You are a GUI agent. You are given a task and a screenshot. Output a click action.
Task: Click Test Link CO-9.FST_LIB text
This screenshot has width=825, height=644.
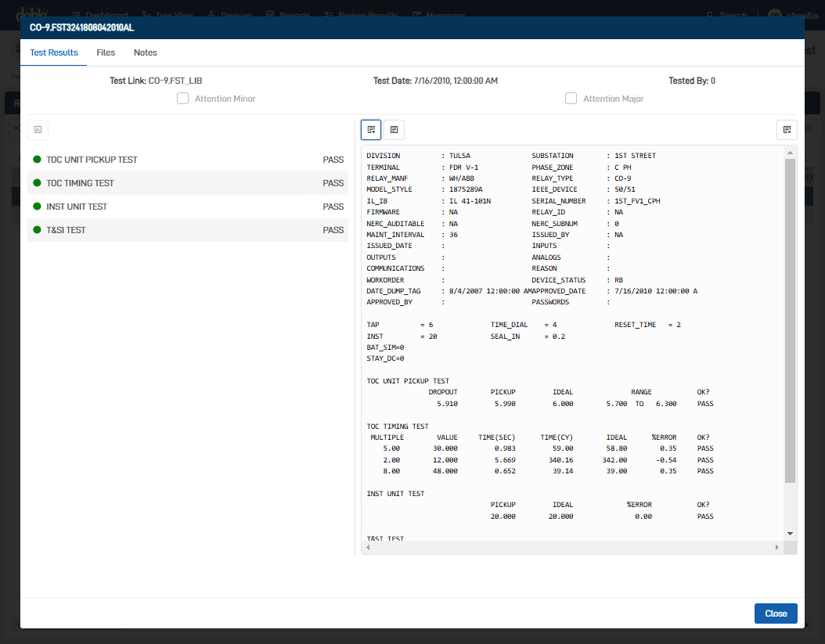coord(156,81)
